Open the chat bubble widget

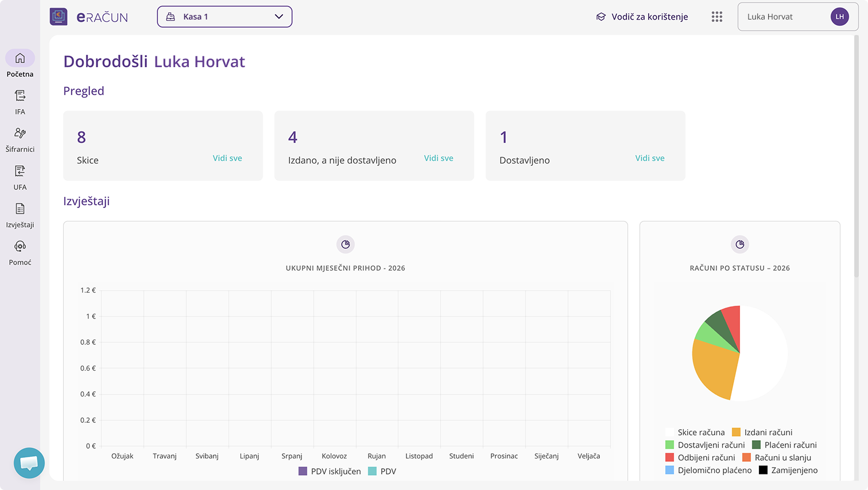29,463
